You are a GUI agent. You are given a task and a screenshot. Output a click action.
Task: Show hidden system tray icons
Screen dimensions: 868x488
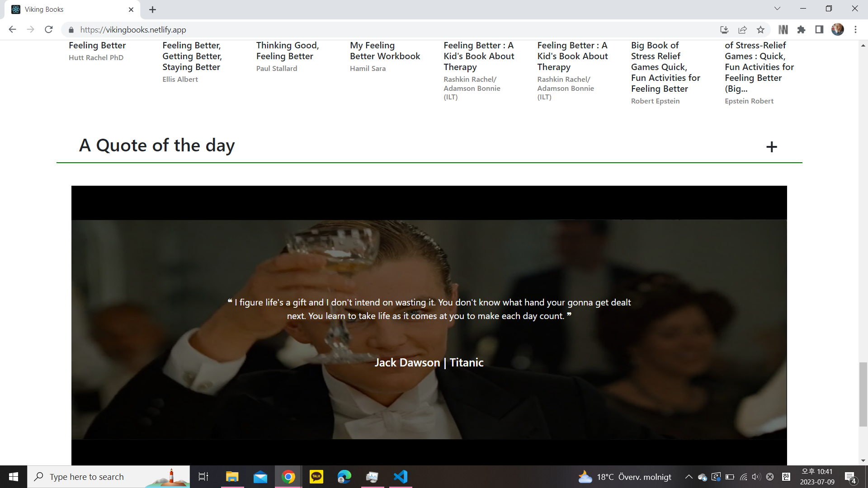(689, 477)
